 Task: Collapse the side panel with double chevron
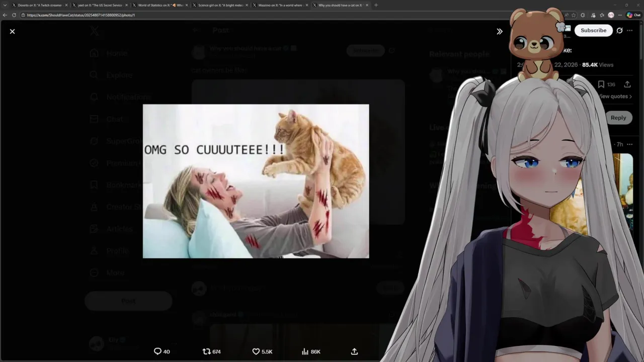point(499,31)
